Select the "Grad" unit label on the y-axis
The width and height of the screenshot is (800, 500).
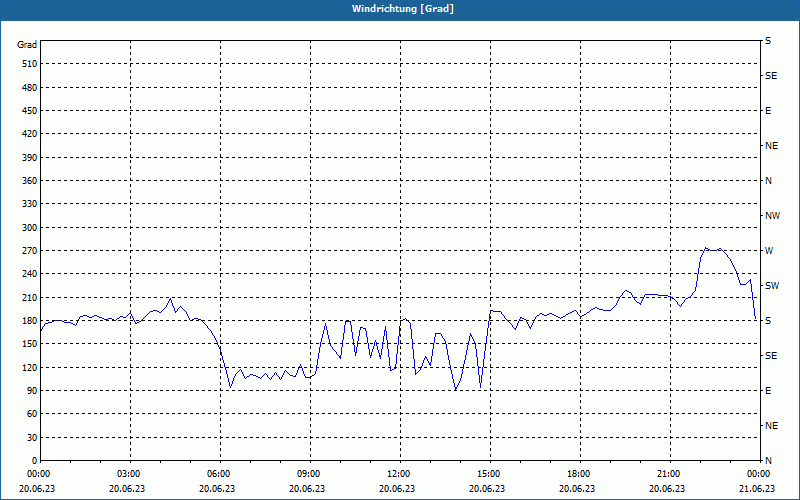tap(27, 45)
